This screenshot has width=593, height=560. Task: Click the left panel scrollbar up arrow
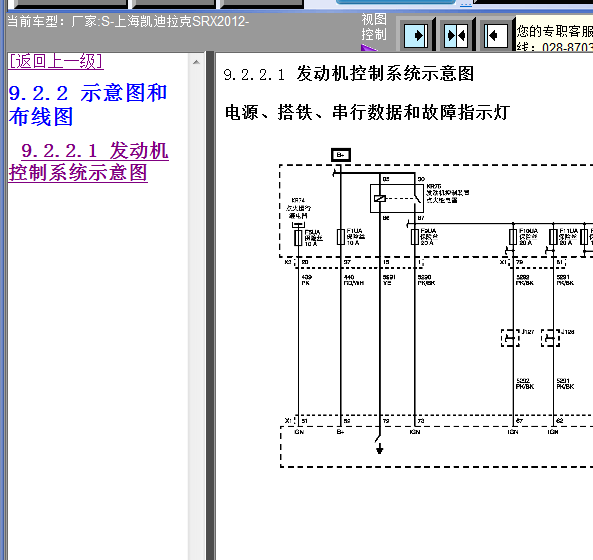[196, 62]
